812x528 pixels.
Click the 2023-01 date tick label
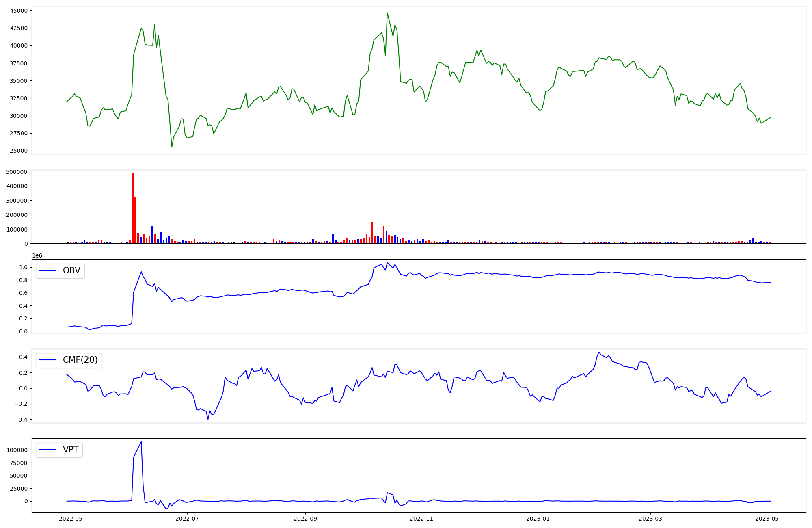tap(538, 519)
